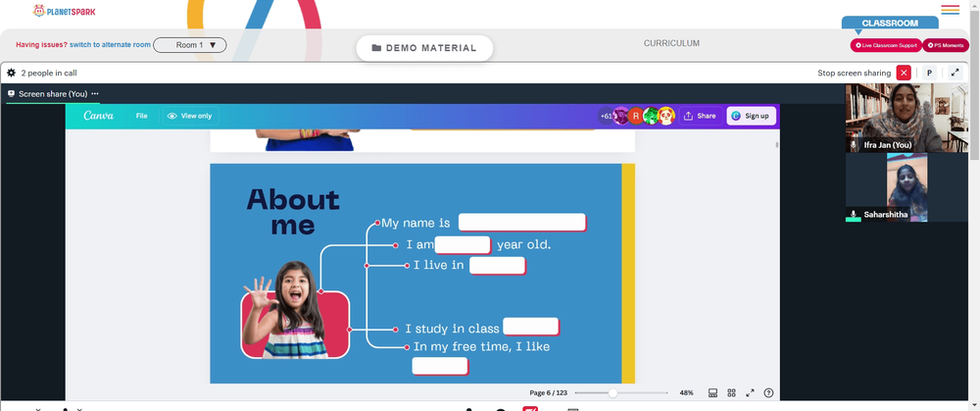Click the I am year old blank field
The width and height of the screenshot is (980, 411).
[x=464, y=244]
